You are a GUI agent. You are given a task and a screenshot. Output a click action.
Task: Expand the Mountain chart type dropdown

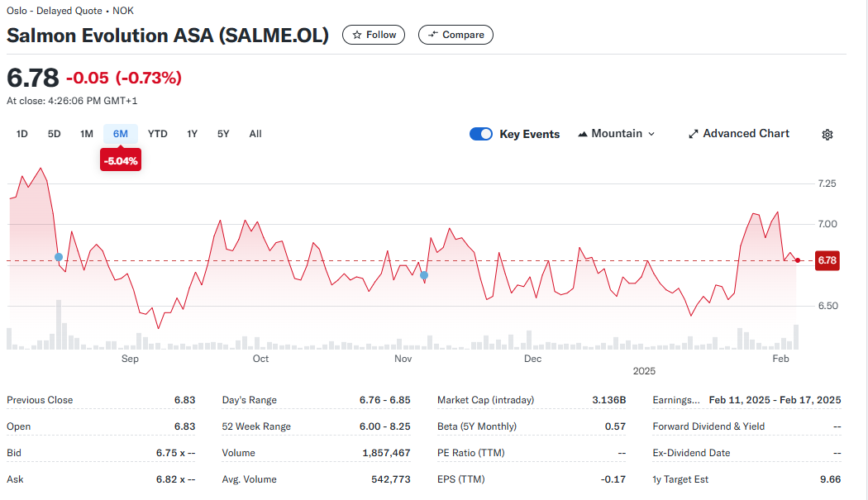(616, 134)
